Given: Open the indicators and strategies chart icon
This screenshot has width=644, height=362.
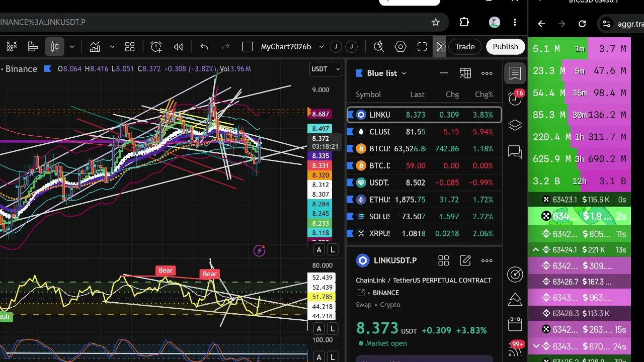Looking at the screenshot, I should [x=95, y=47].
